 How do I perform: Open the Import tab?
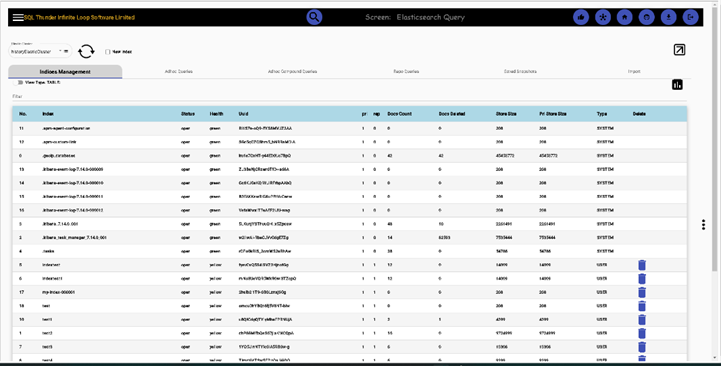pyautogui.click(x=634, y=72)
